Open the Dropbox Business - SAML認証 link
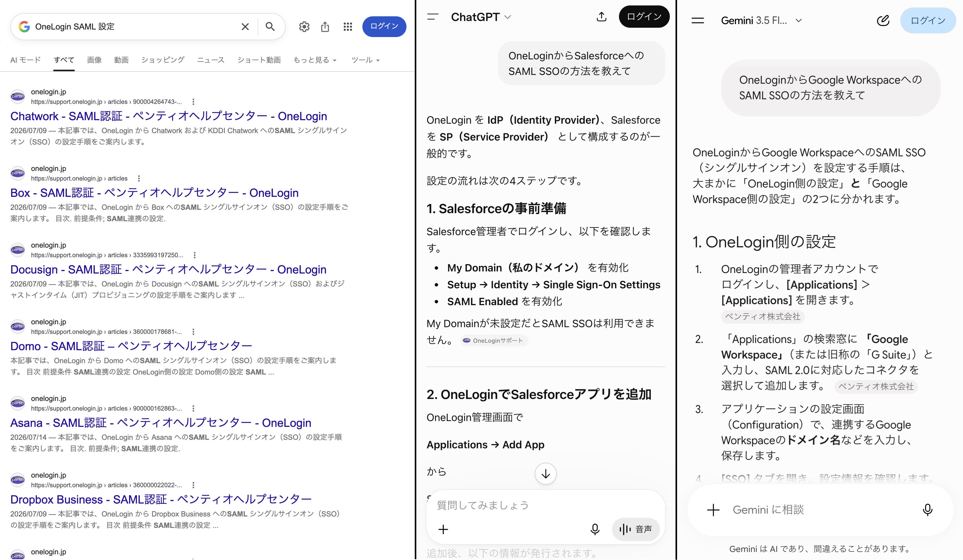 point(161,500)
